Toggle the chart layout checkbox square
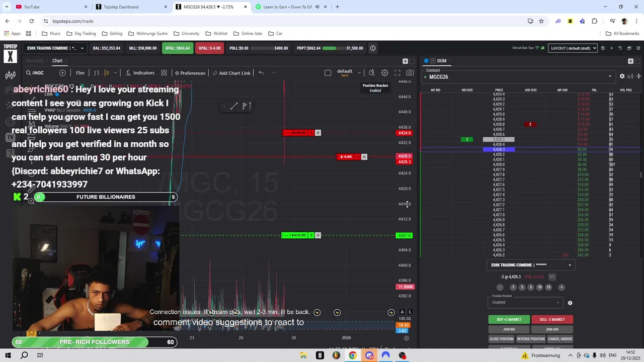644x362 pixels. (328, 73)
